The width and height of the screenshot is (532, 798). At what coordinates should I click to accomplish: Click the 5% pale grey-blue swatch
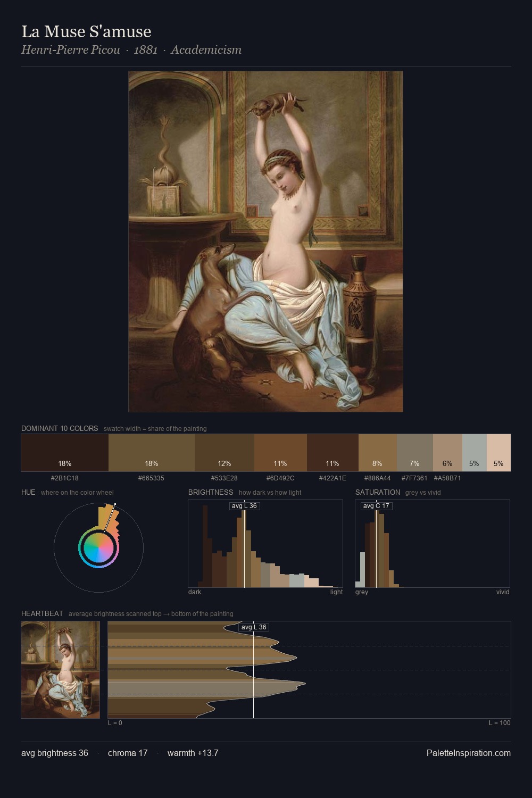tap(474, 453)
